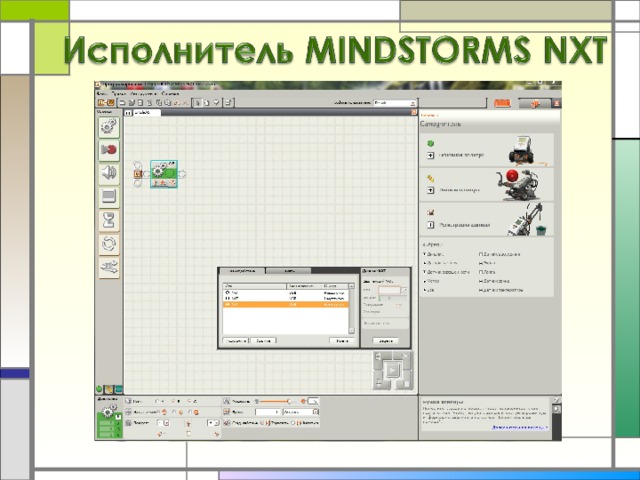Image resolution: width=640 pixels, height=480 pixels.
Task: Click the Copy toolbar icon
Action: coord(159,103)
